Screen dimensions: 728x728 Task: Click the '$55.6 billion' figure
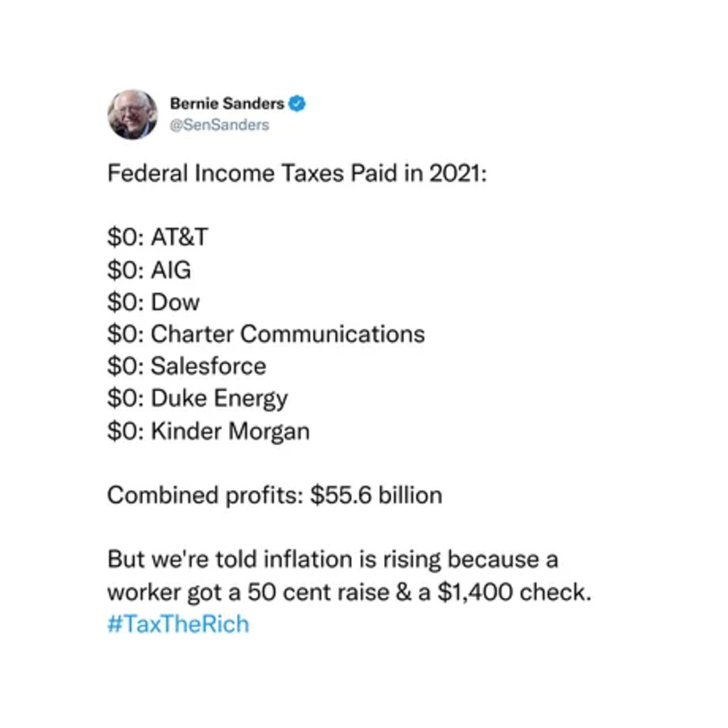point(376,495)
